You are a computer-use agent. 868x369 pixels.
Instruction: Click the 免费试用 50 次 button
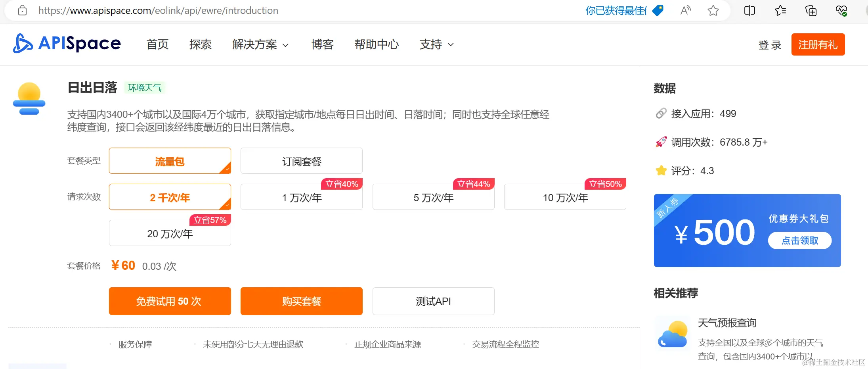point(170,301)
